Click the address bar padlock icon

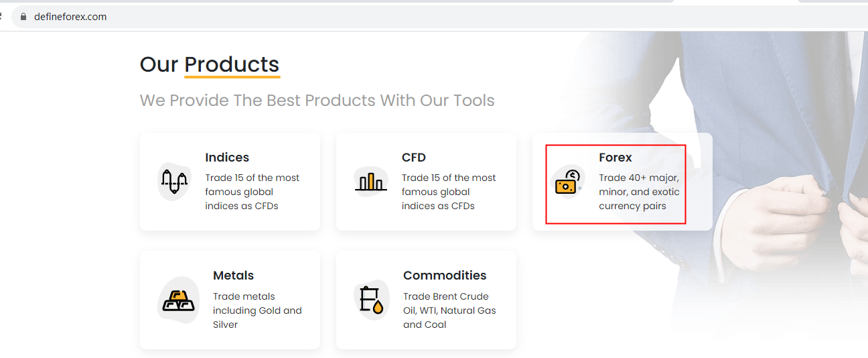click(23, 17)
